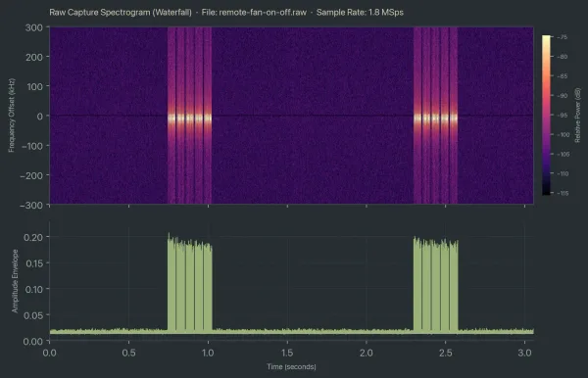Click the 1.5 seconds time tick label
This screenshot has height=378, width=588.
(x=287, y=353)
